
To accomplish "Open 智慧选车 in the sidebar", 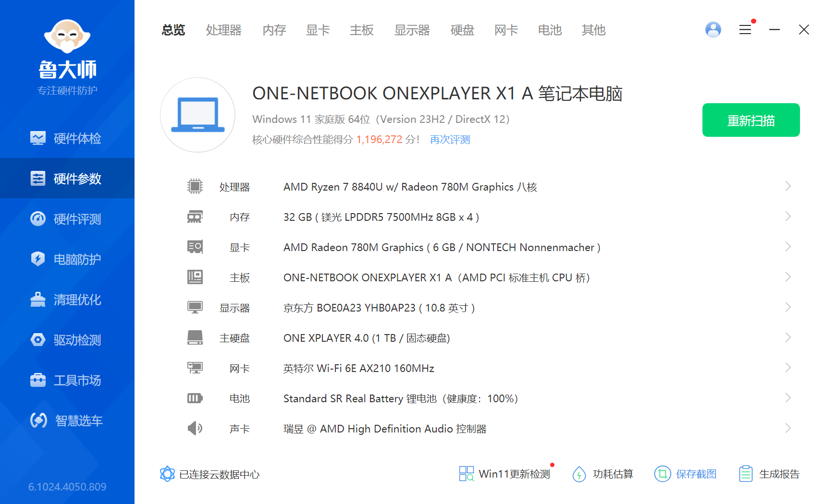I will coord(67,420).
